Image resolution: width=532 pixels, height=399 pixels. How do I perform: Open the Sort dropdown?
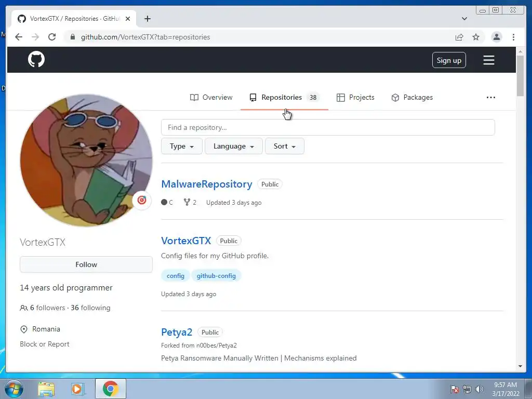click(x=284, y=146)
